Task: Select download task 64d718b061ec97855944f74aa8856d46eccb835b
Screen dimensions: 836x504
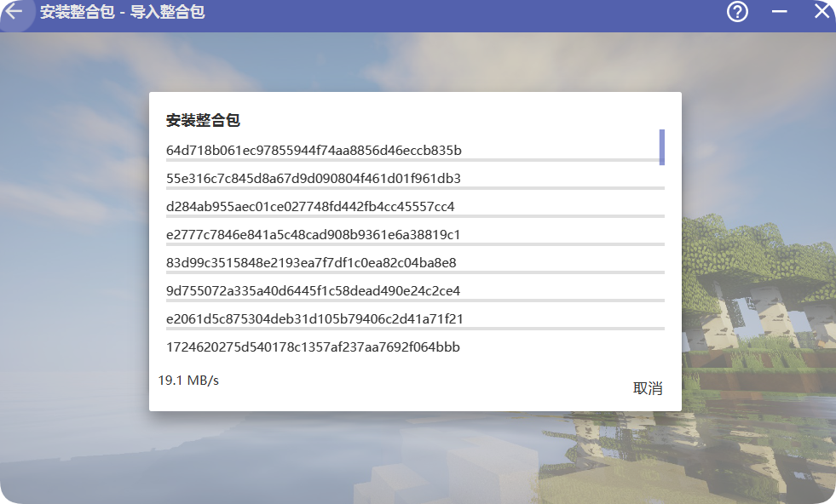Action: click(x=314, y=151)
